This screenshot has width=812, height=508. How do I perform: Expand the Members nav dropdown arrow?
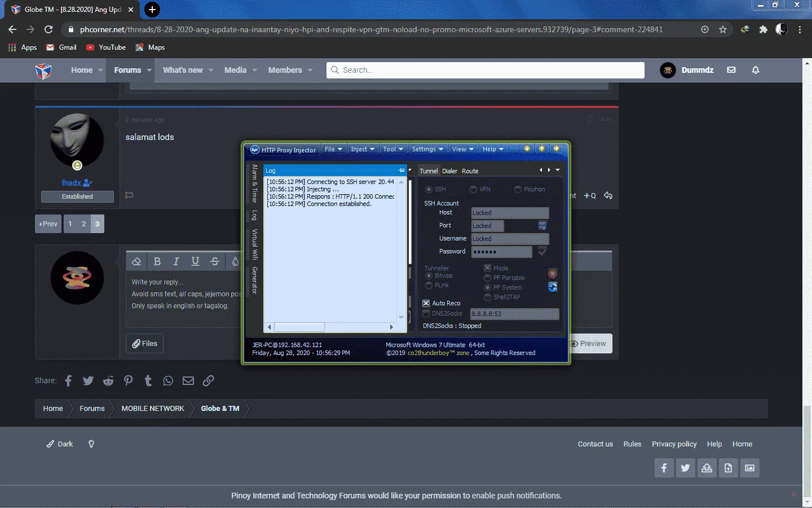pyautogui.click(x=310, y=71)
